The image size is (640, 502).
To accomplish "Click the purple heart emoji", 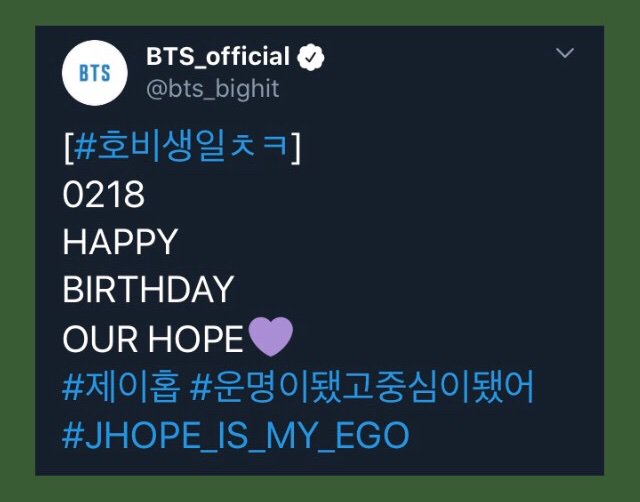I will (x=271, y=337).
